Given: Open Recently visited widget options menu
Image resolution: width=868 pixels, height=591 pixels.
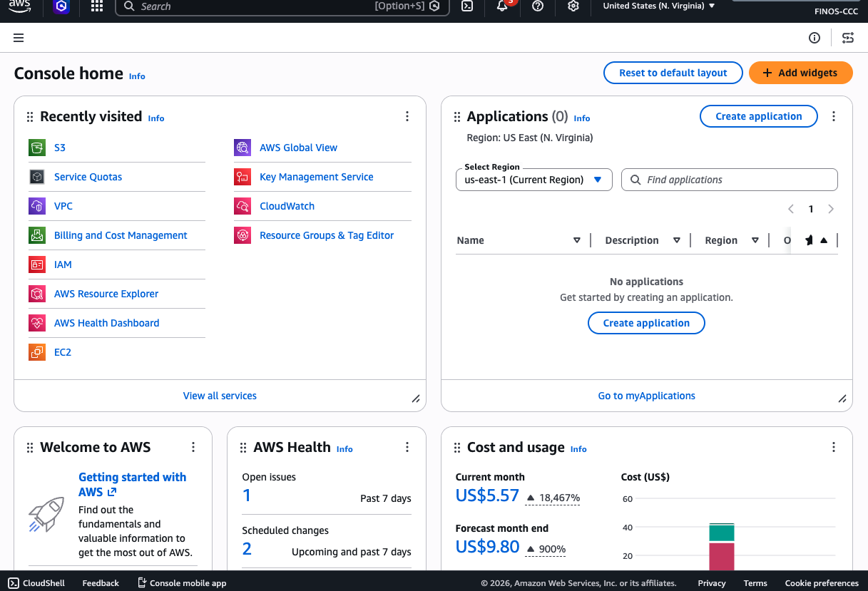Looking at the screenshot, I should point(407,116).
